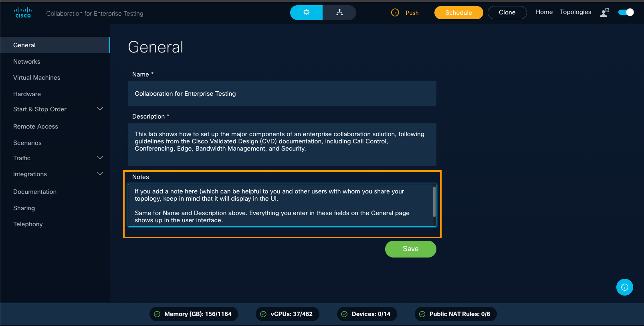Click the Description text area

pyautogui.click(x=282, y=145)
